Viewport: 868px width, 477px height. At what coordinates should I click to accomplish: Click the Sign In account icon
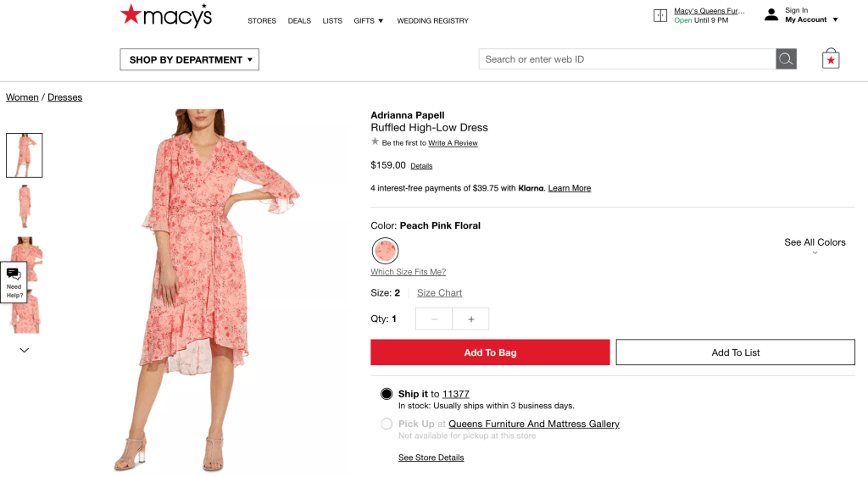click(x=771, y=15)
